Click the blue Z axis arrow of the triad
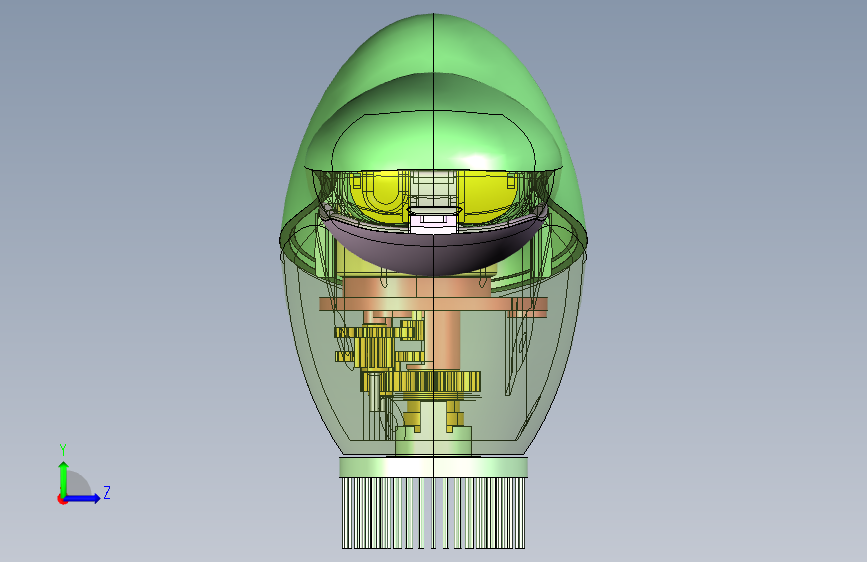 [83, 498]
